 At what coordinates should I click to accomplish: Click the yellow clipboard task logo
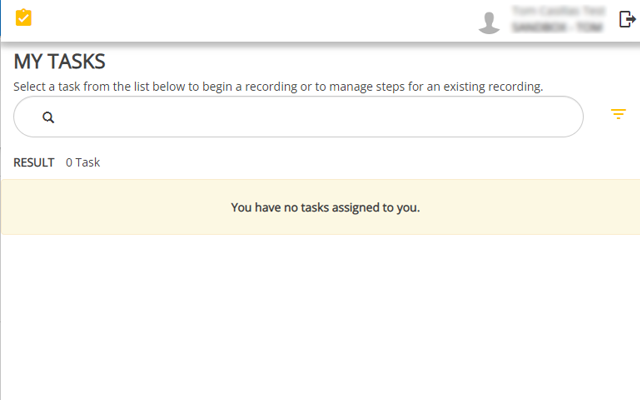click(24, 17)
